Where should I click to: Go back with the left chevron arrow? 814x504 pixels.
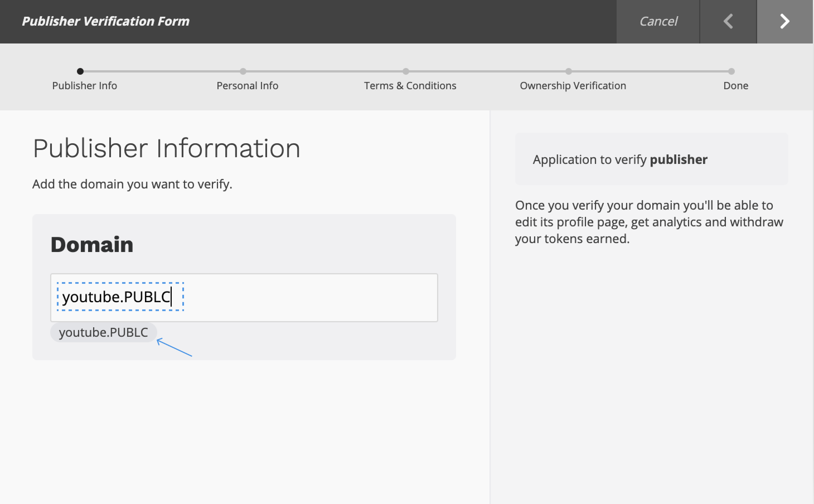tap(728, 21)
